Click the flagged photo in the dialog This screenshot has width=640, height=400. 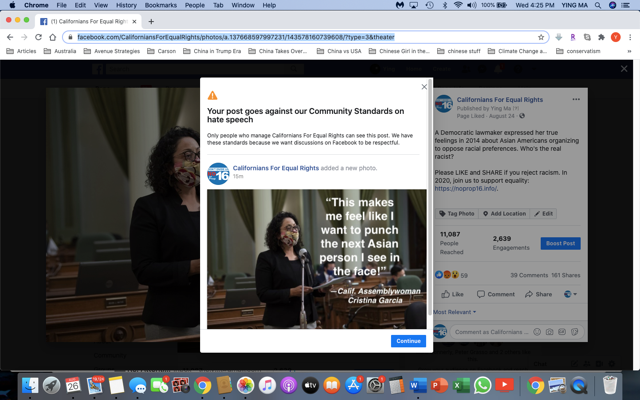[316, 259]
